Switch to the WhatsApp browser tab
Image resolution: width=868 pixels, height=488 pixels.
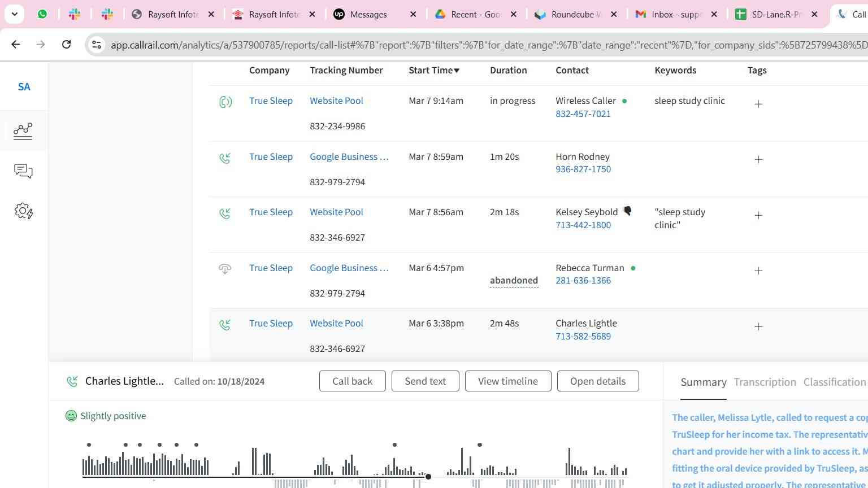pyautogui.click(x=42, y=14)
